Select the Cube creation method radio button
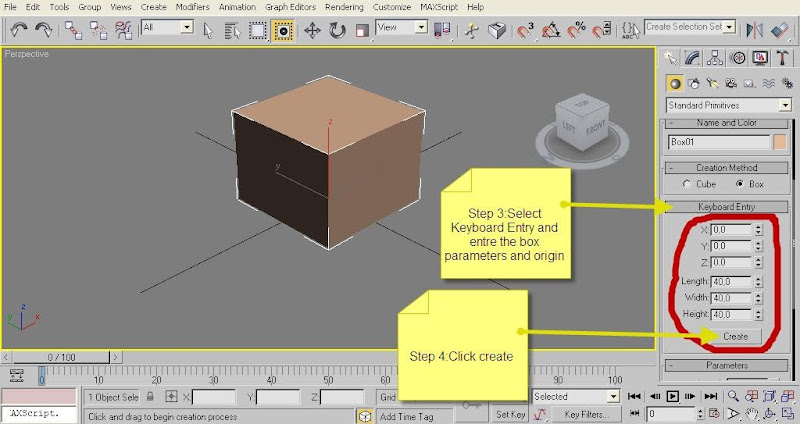The image size is (800, 424). (x=686, y=185)
